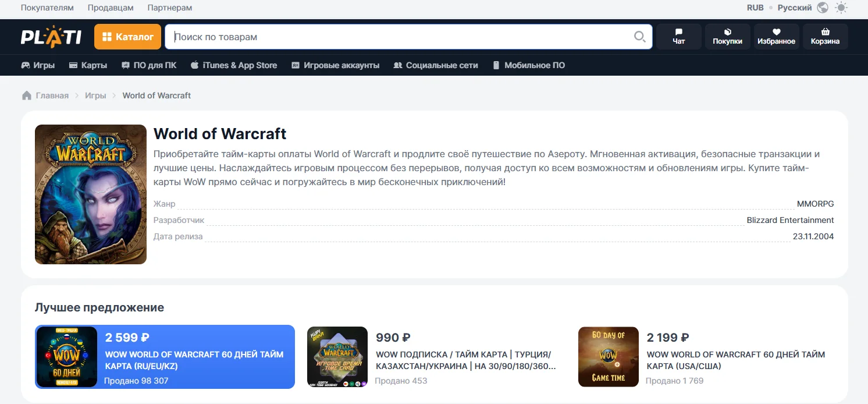Click the World of Warcraft page heading
This screenshot has height=404, width=868.
[x=220, y=134]
